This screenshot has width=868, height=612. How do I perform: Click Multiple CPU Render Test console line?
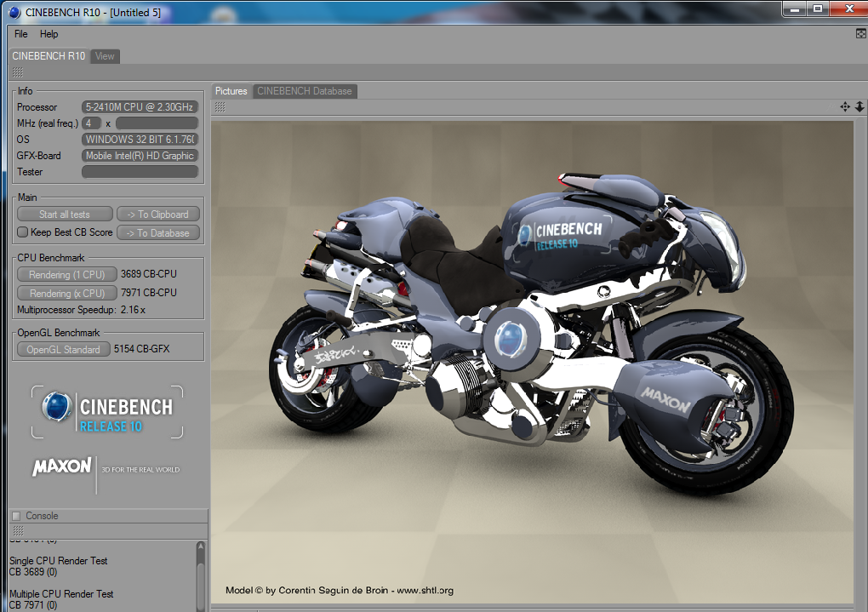click(61, 594)
